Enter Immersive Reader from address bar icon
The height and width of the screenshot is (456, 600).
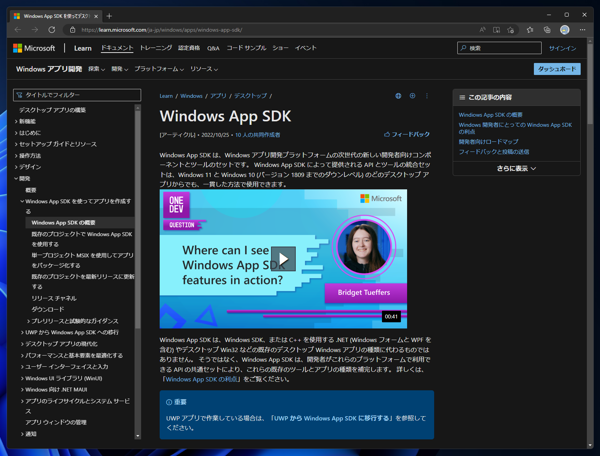point(496,30)
